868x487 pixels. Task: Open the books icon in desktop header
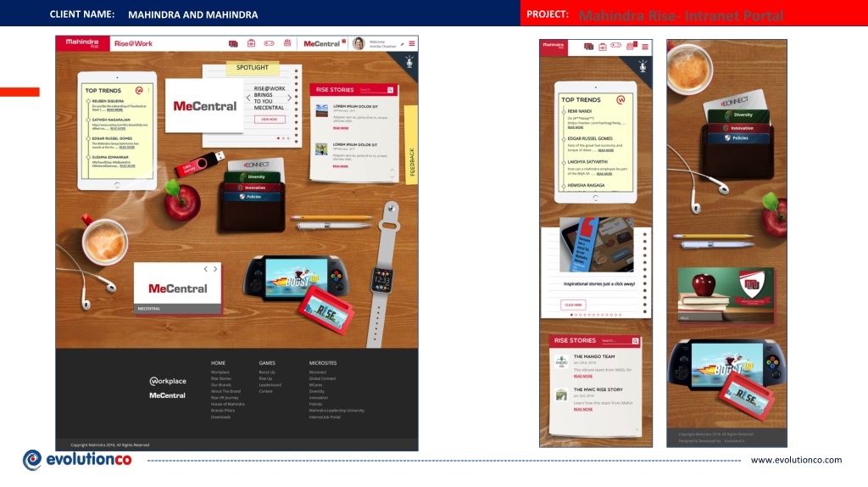(233, 43)
